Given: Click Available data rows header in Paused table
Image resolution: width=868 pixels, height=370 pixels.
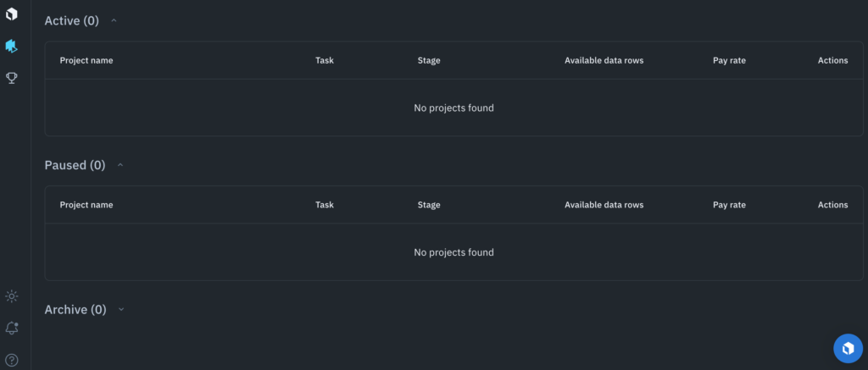Looking at the screenshot, I should tap(604, 205).
